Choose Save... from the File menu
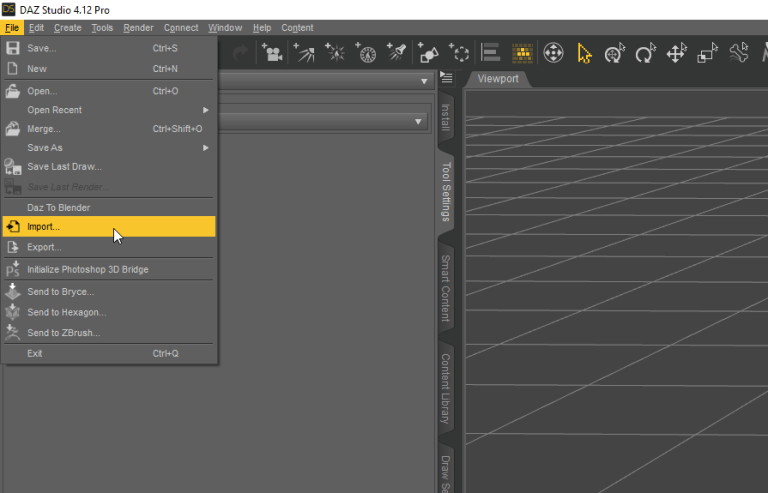The image size is (768, 493). click(x=109, y=48)
